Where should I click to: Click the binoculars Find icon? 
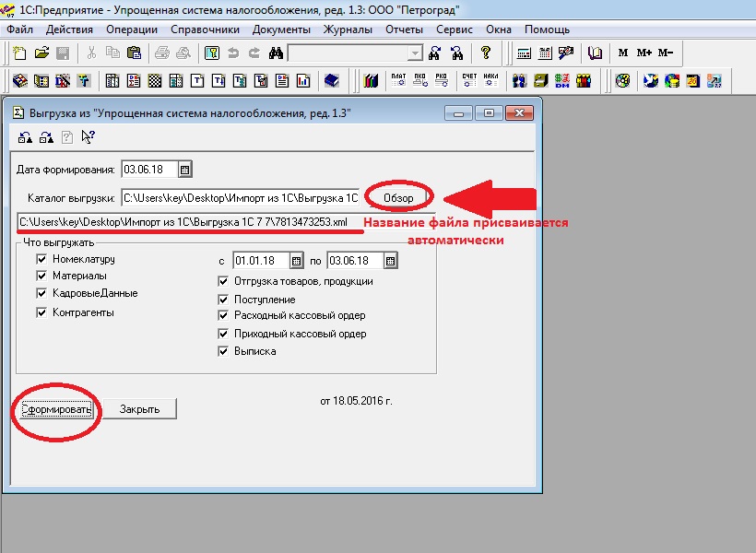coord(275,53)
